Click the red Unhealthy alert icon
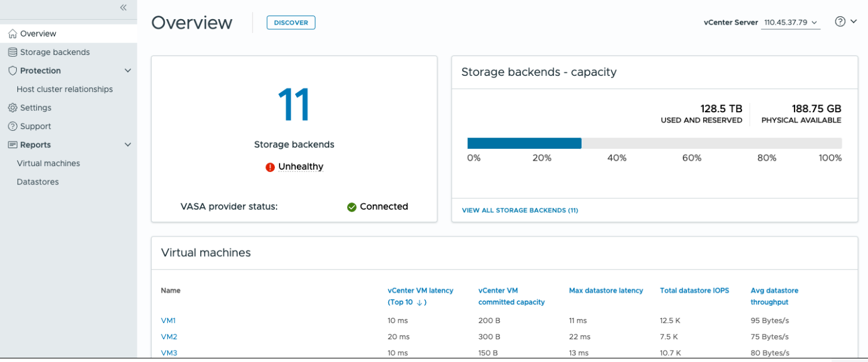Screen dimensions: 868x362 click(269, 167)
